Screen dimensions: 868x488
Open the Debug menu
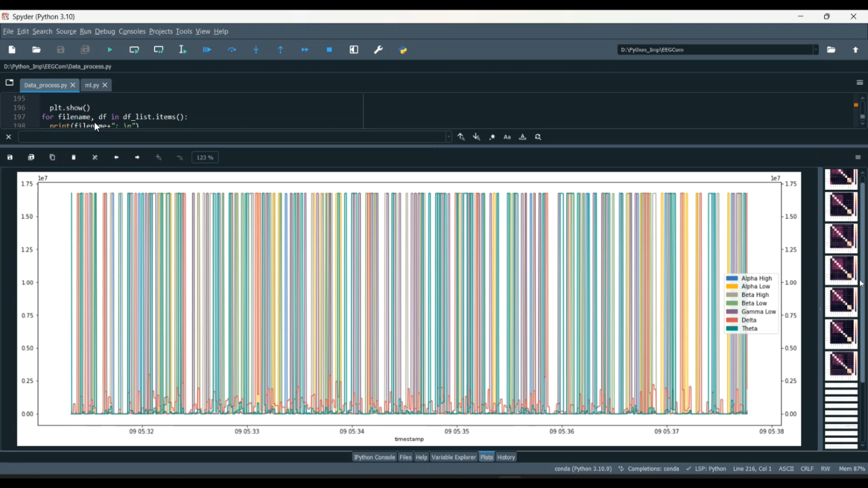click(105, 31)
